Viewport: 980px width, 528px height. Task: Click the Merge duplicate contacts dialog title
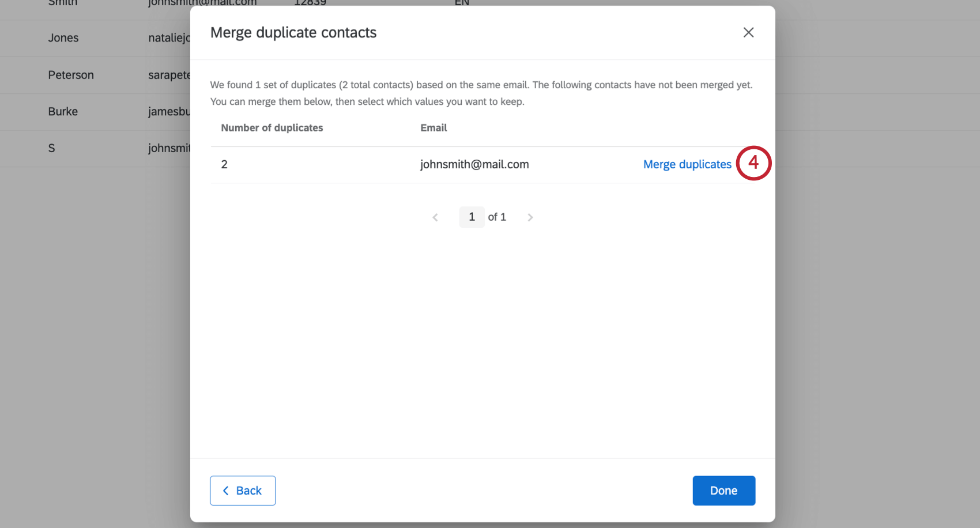click(x=293, y=32)
